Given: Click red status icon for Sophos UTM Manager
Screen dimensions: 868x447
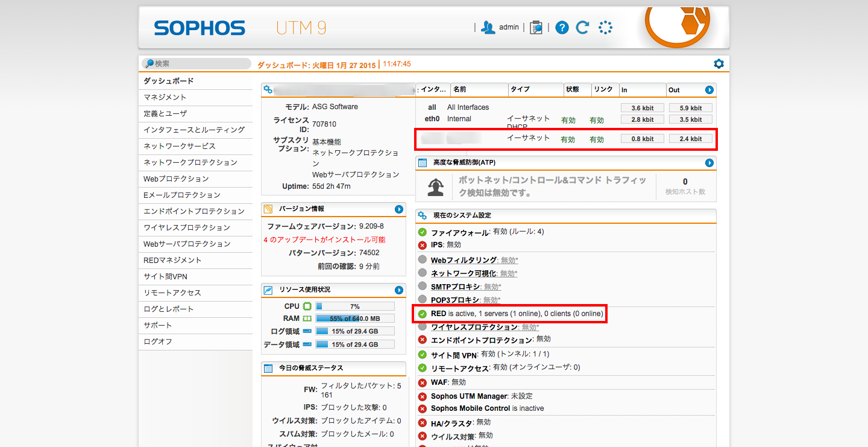Looking at the screenshot, I should pyautogui.click(x=423, y=396).
